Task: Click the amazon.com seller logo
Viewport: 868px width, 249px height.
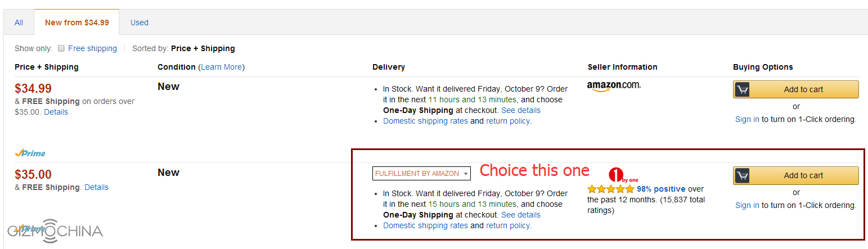Action: [613, 86]
